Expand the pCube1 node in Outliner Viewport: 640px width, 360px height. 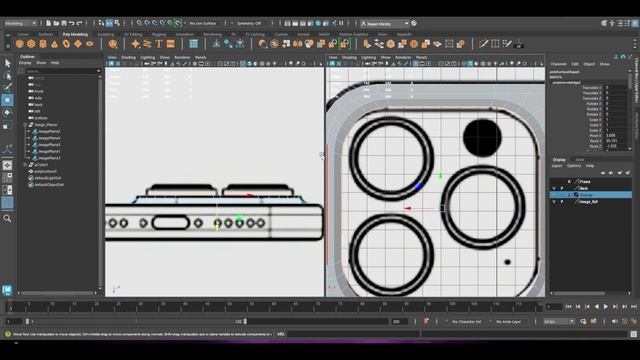(x=25, y=165)
